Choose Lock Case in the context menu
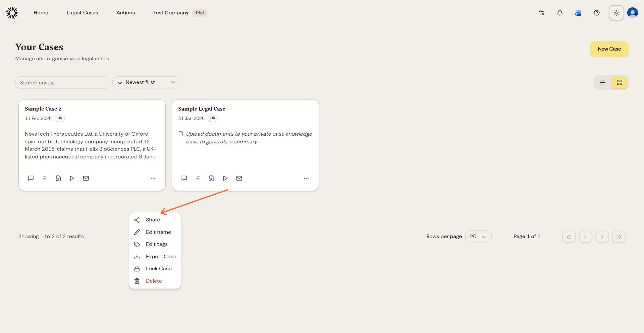The image size is (644, 333). pyautogui.click(x=159, y=269)
